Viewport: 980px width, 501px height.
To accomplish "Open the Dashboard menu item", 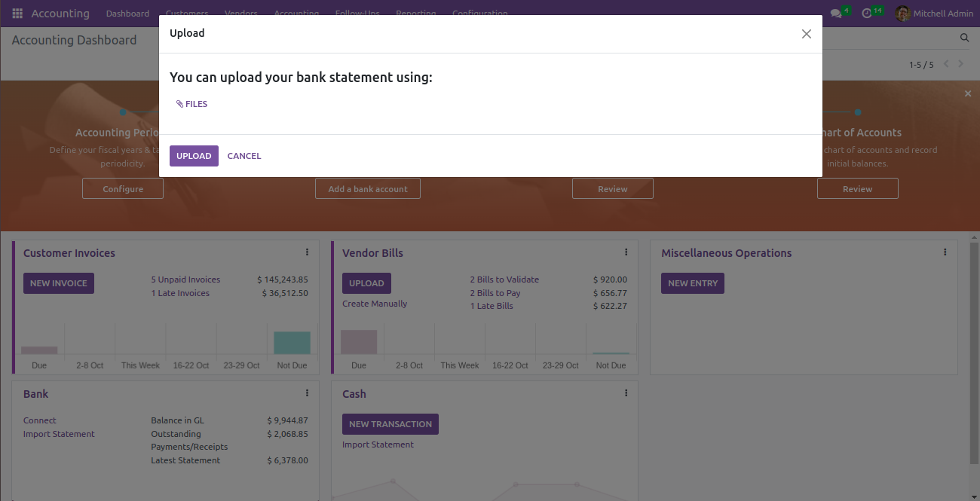I will point(127,14).
